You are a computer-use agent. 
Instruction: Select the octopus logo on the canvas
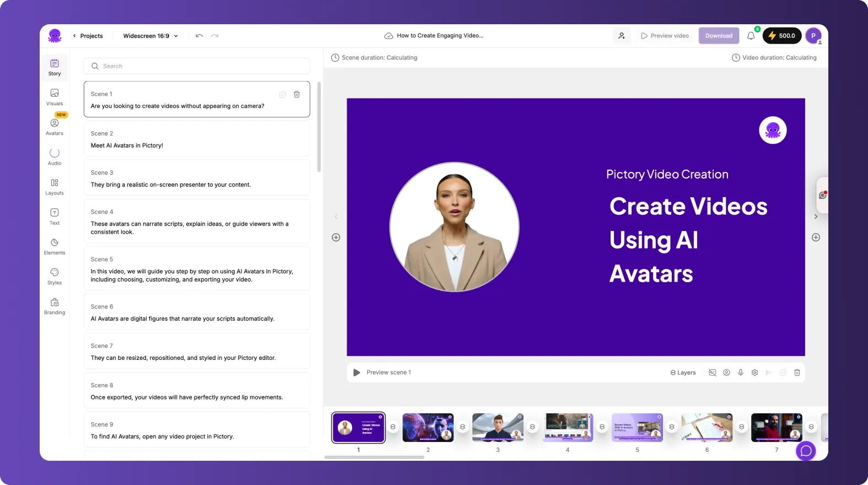pos(773,131)
